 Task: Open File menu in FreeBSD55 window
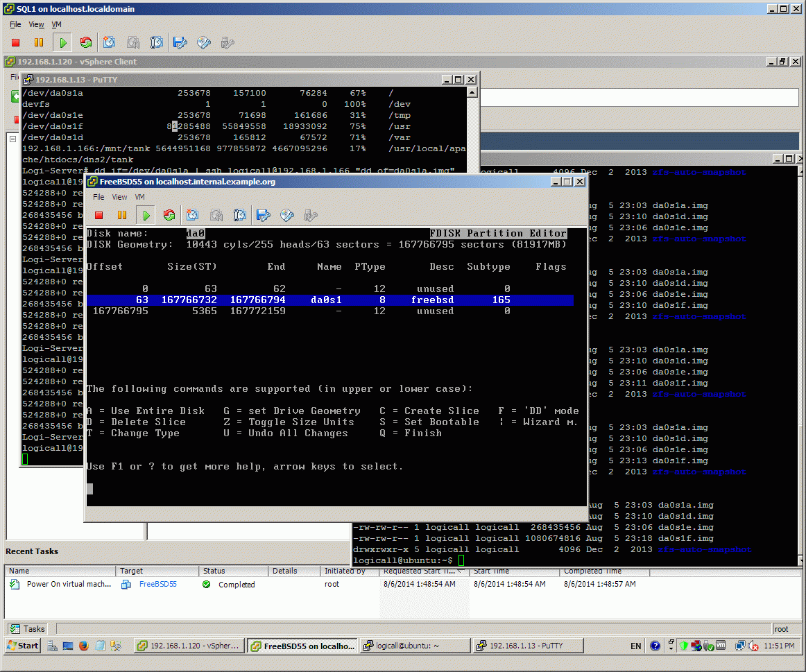pos(98,197)
